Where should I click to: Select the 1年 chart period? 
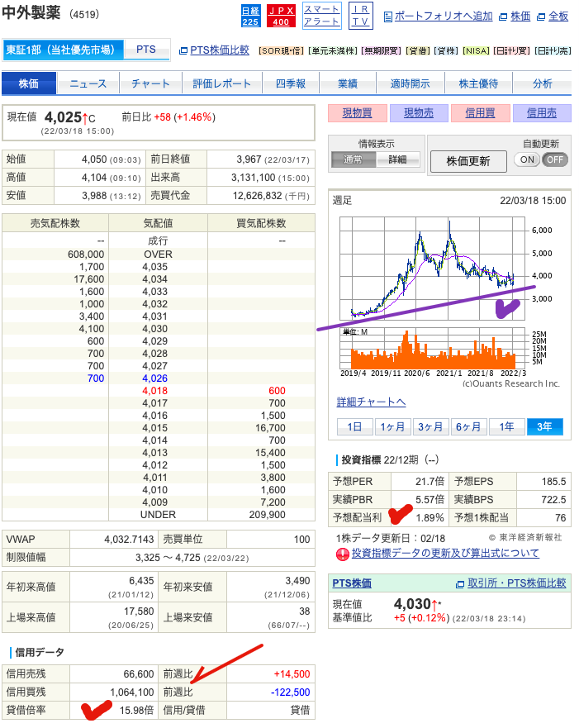(506, 426)
